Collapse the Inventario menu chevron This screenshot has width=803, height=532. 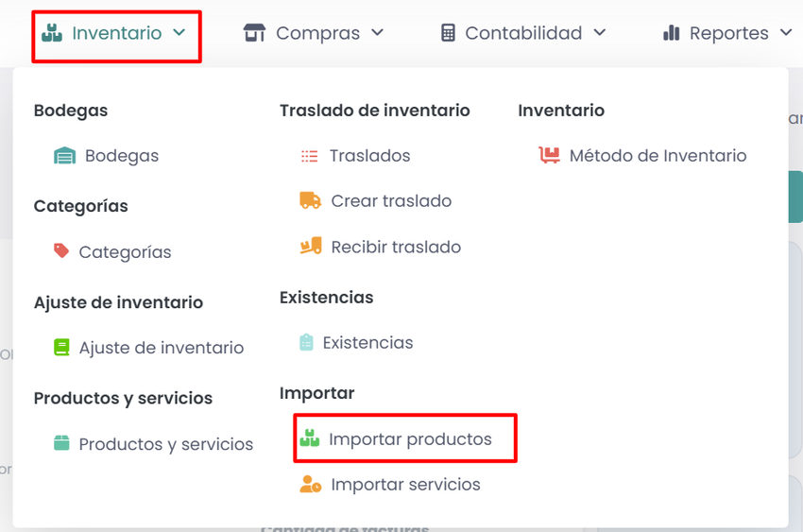pyautogui.click(x=179, y=33)
